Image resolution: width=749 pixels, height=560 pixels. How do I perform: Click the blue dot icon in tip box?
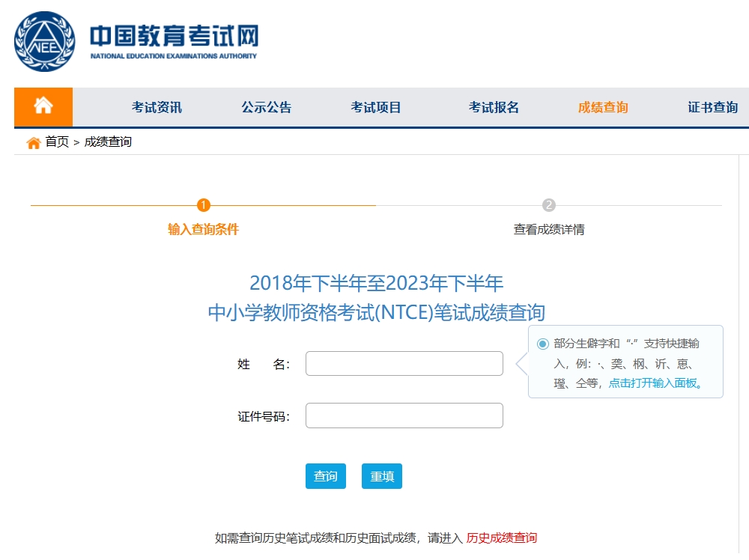tap(543, 344)
